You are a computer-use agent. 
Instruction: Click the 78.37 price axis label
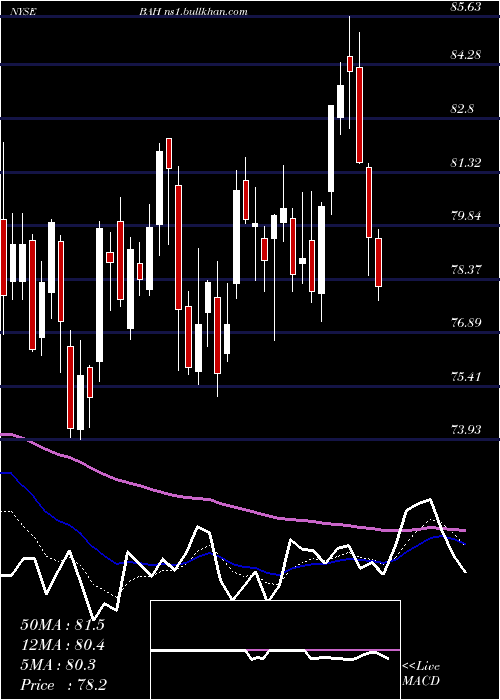(x=466, y=270)
